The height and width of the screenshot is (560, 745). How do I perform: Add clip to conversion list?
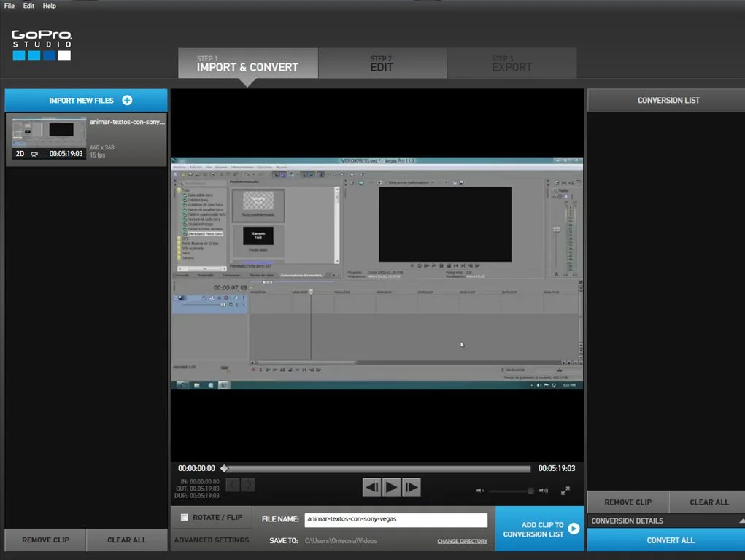539,529
